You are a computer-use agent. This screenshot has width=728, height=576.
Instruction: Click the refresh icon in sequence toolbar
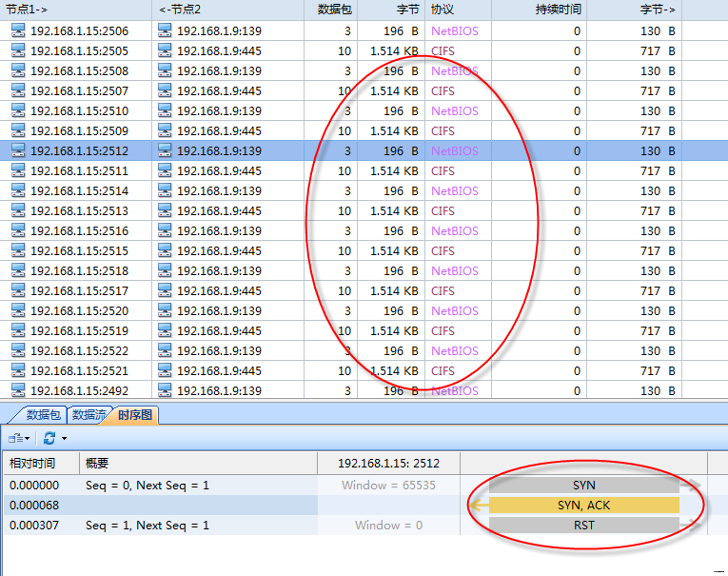[49, 438]
